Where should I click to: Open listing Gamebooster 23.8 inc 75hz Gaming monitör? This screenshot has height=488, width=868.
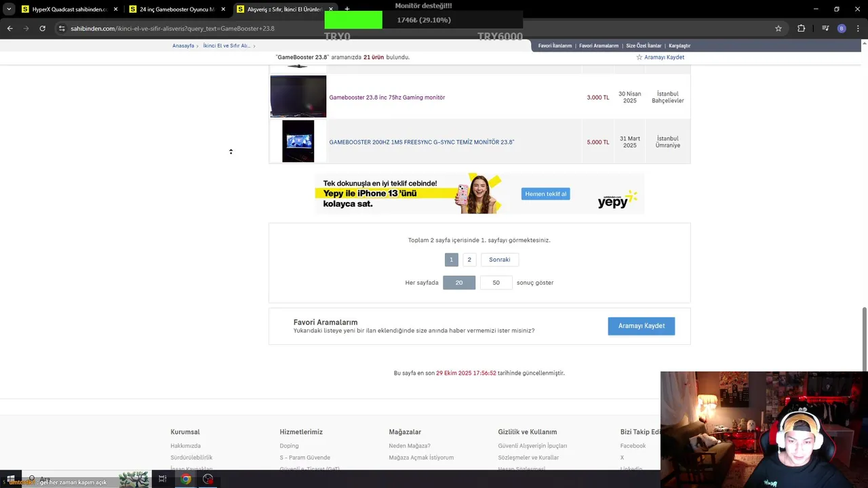(387, 98)
